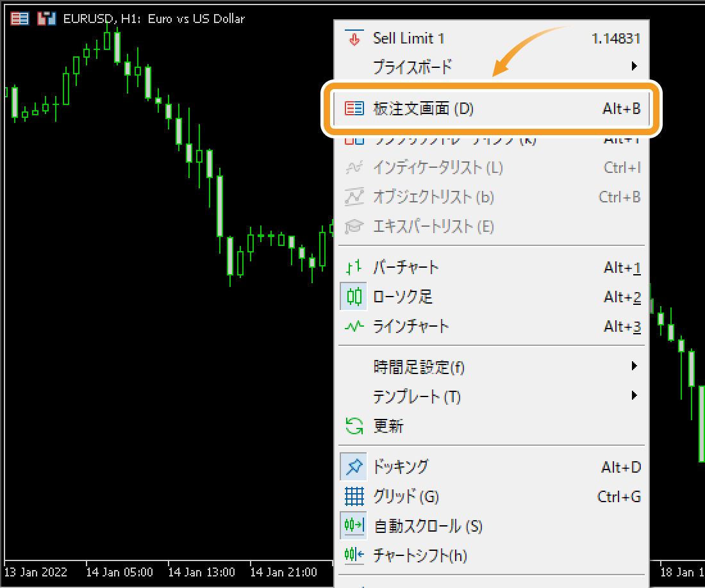Click the 更新 refresh arrows icon
Viewport: 705px width, 588px height.
pos(354,426)
